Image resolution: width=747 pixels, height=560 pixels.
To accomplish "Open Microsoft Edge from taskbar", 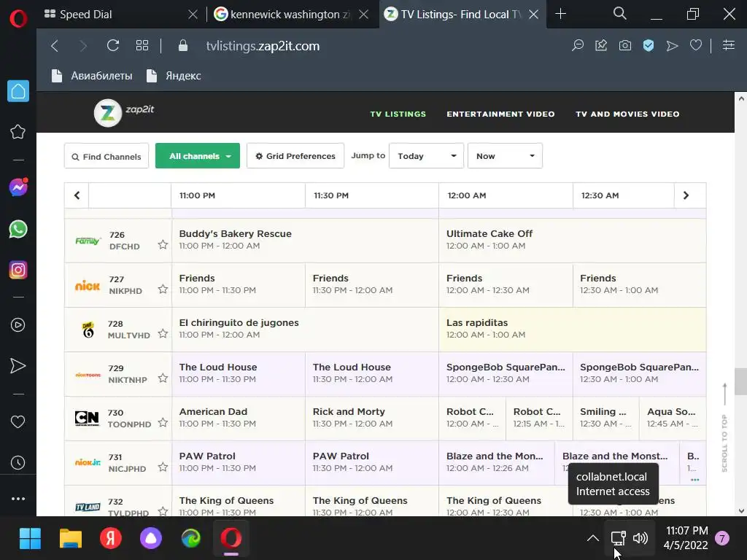I will [191, 539].
